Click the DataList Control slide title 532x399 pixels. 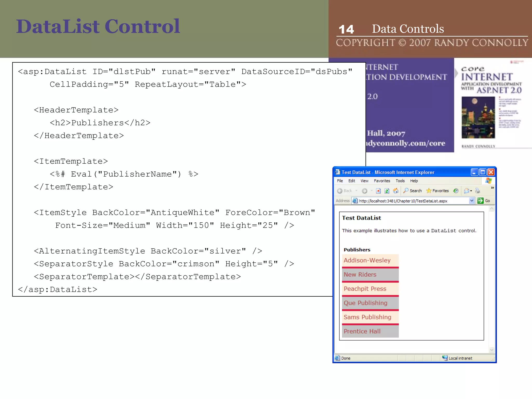tap(98, 26)
